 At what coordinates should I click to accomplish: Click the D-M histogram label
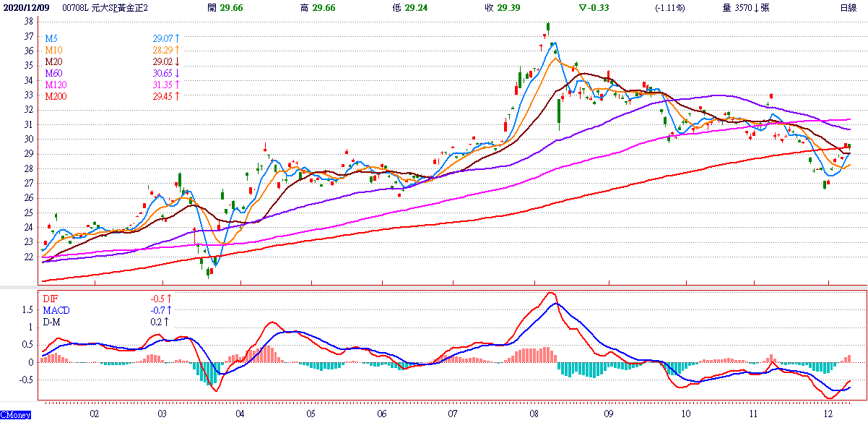click(53, 322)
